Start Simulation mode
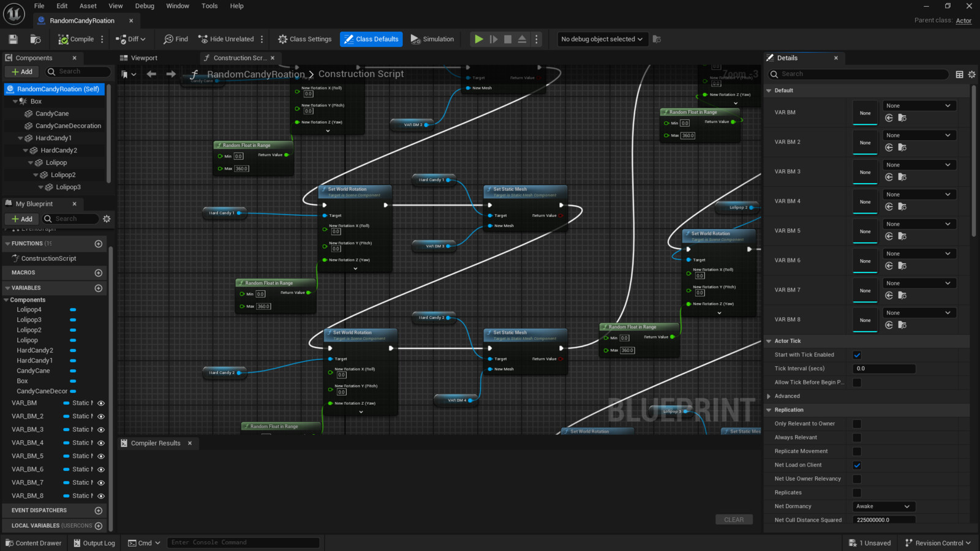Image resolution: width=980 pixels, height=551 pixels. pos(432,39)
